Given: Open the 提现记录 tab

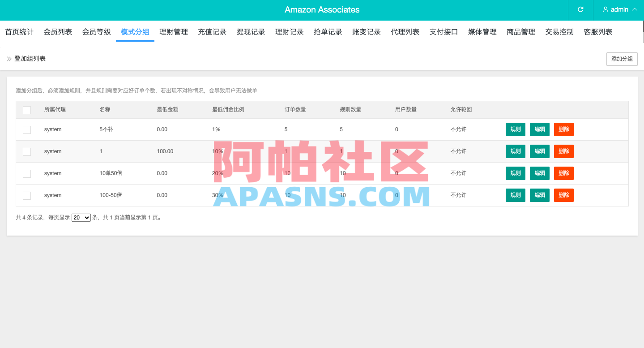Looking at the screenshot, I should [x=251, y=32].
